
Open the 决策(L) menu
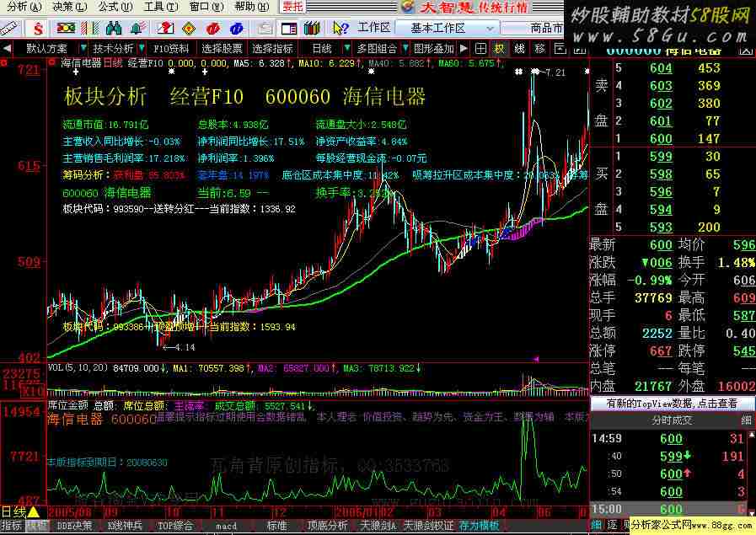pyautogui.click(x=69, y=7)
